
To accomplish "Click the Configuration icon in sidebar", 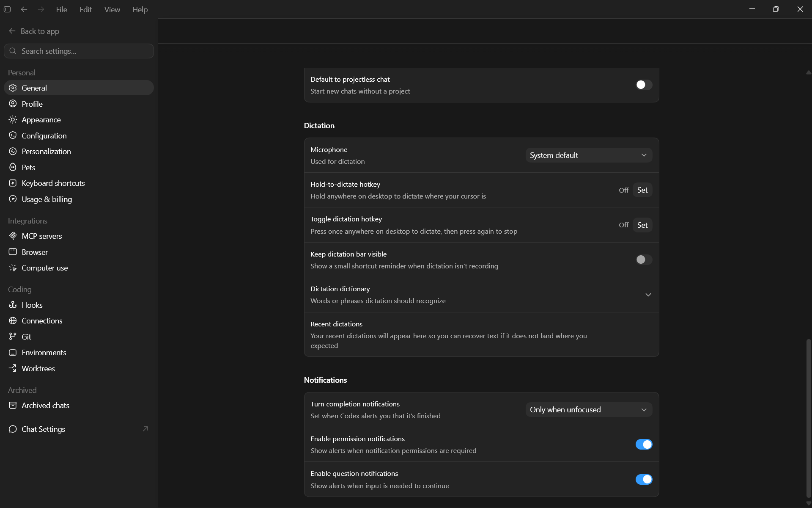I will 13,135.
